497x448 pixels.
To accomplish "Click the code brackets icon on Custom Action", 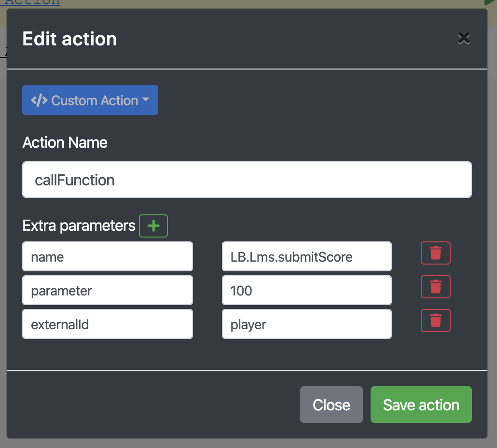I will tap(39, 100).
